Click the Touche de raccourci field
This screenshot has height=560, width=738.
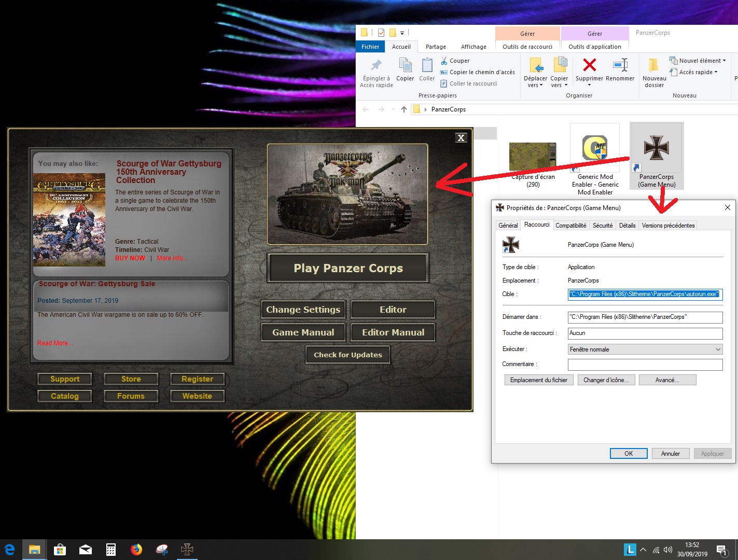tap(645, 333)
